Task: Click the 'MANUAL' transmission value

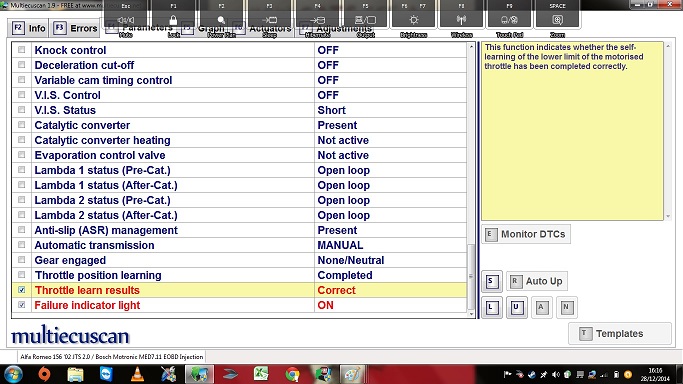Action: point(340,245)
